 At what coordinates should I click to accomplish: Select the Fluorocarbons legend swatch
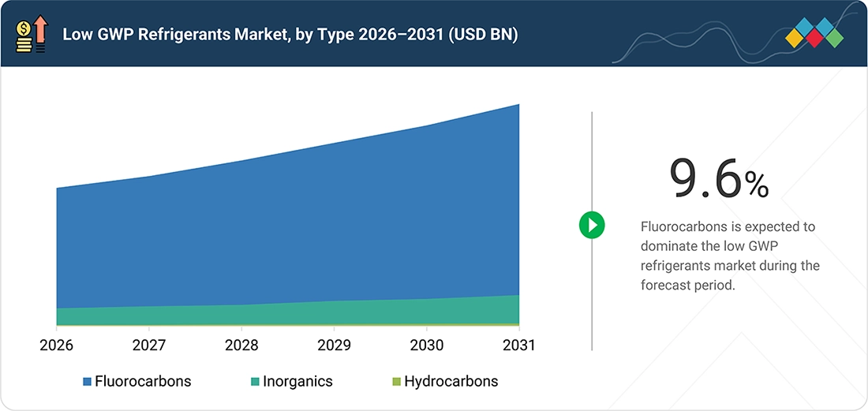point(87,382)
